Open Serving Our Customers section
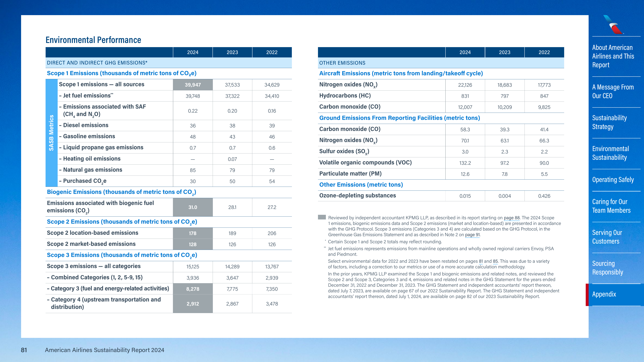 (x=607, y=237)
